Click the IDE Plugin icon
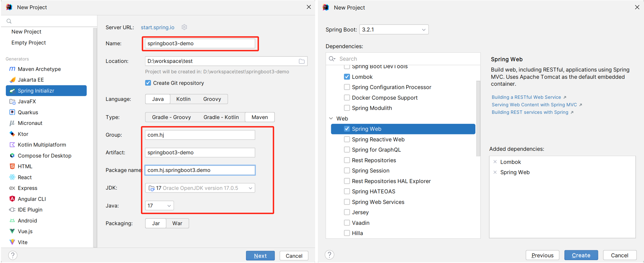Screen dimensions: 644x263 tap(12, 209)
